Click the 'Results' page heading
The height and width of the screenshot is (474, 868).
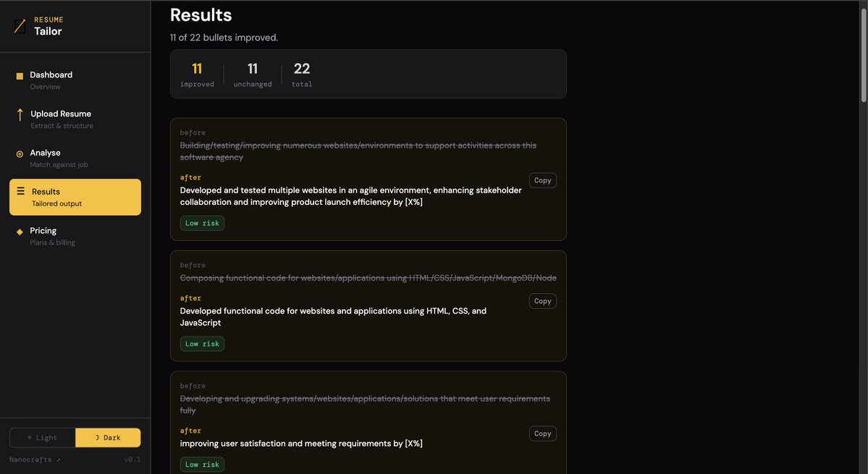coord(201,15)
